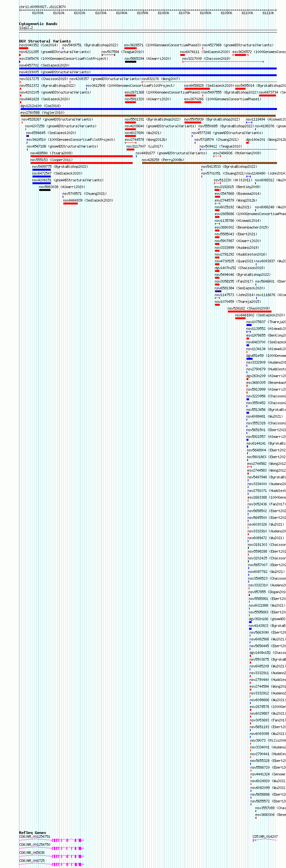Click the nsv4193005 (gnomADStructuralVariants) label
Image resolution: width=286 pixels, height=868 pixels.
(55, 72)
